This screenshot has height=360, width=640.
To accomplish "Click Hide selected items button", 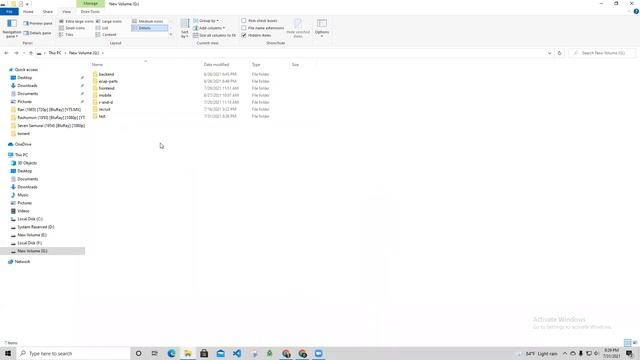I will click(298, 28).
